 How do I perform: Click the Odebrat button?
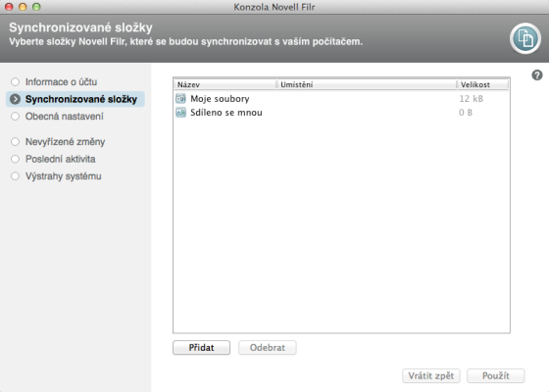click(268, 348)
